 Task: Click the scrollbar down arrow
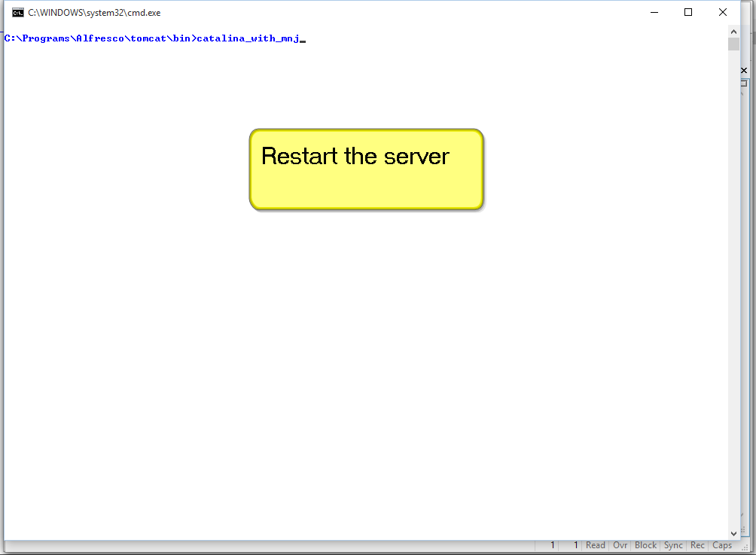point(733,533)
